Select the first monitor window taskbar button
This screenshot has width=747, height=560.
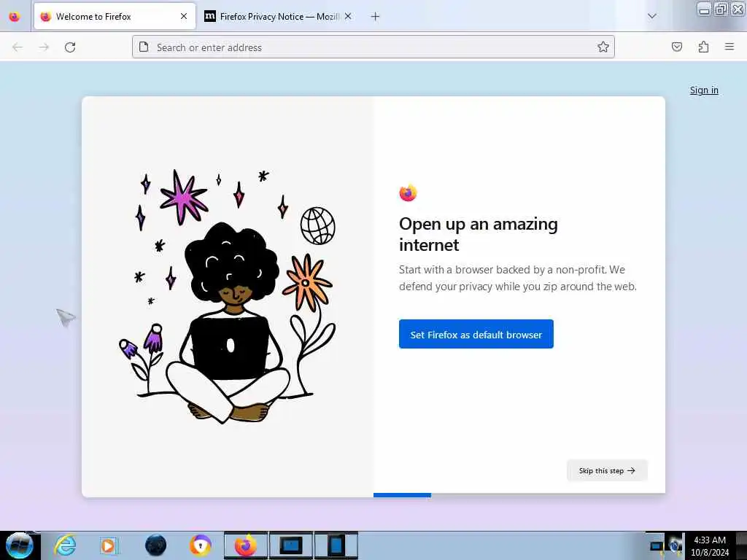pyautogui.click(x=290, y=545)
